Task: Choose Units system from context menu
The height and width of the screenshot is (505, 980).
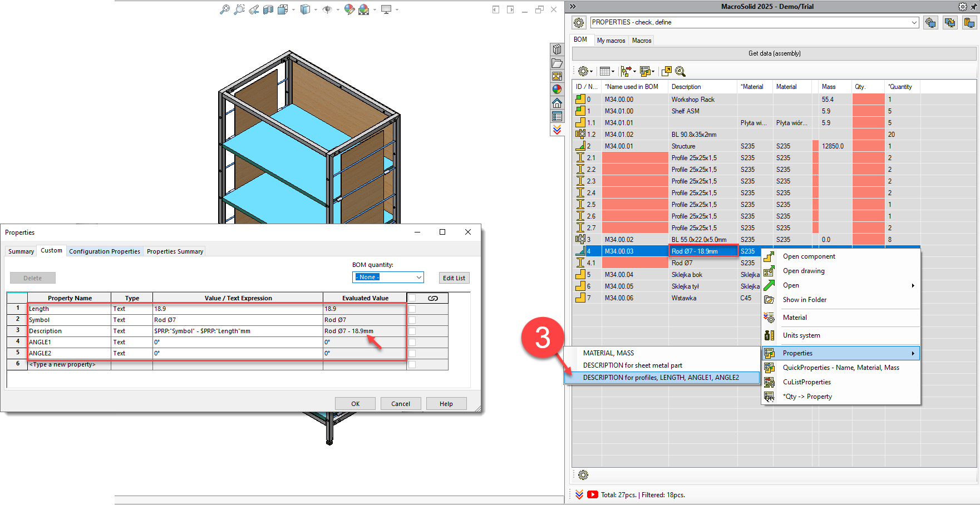Action: click(x=841, y=335)
